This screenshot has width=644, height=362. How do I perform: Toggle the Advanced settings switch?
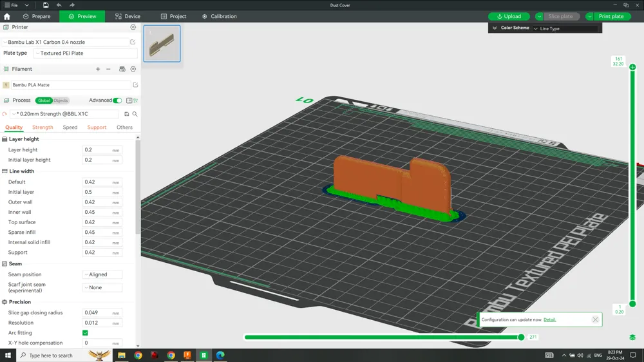(x=117, y=100)
